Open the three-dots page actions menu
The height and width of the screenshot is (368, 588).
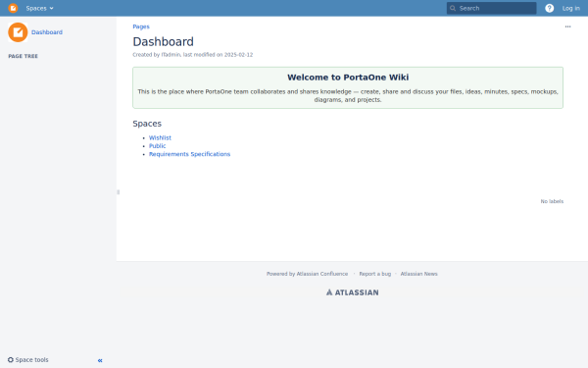click(x=567, y=26)
